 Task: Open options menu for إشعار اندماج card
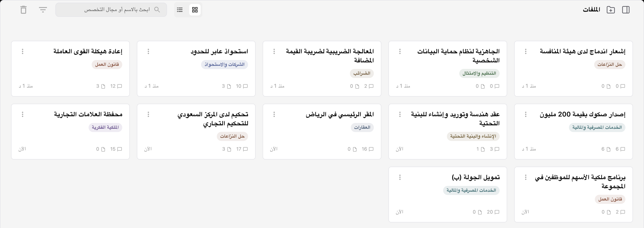coord(526,51)
